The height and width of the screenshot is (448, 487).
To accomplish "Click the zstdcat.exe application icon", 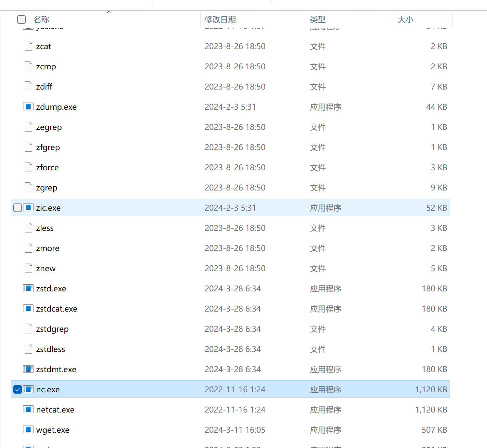I will (x=28, y=309).
